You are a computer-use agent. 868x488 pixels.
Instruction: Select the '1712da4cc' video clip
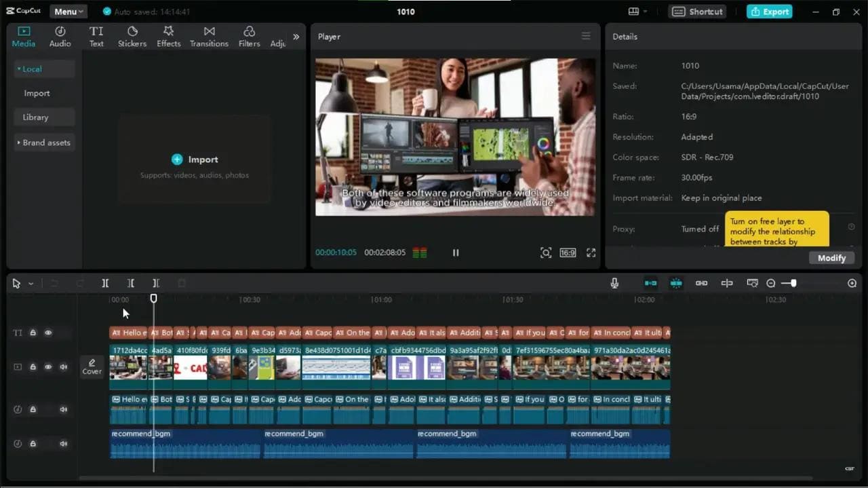pos(128,367)
